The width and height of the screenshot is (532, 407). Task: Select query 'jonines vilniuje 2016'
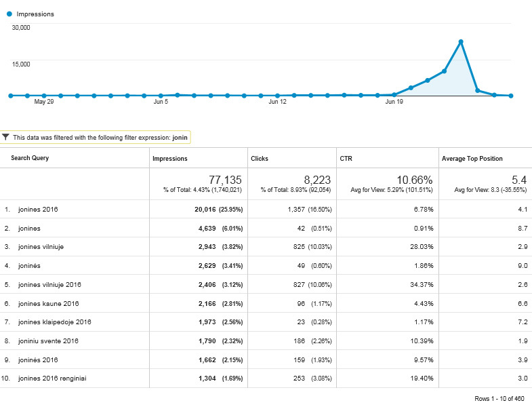(x=49, y=285)
